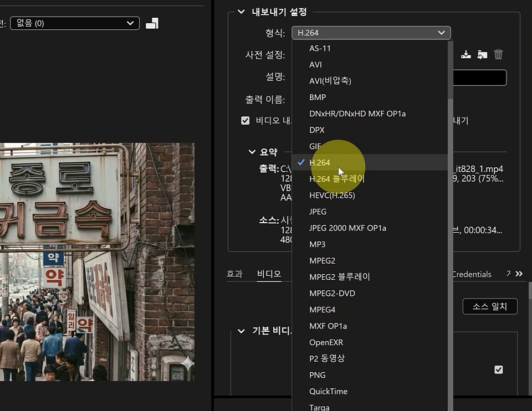Image resolution: width=532 pixels, height=411 pixels.
Task: Choose the checked H.264 format
Action: (370, 162)
